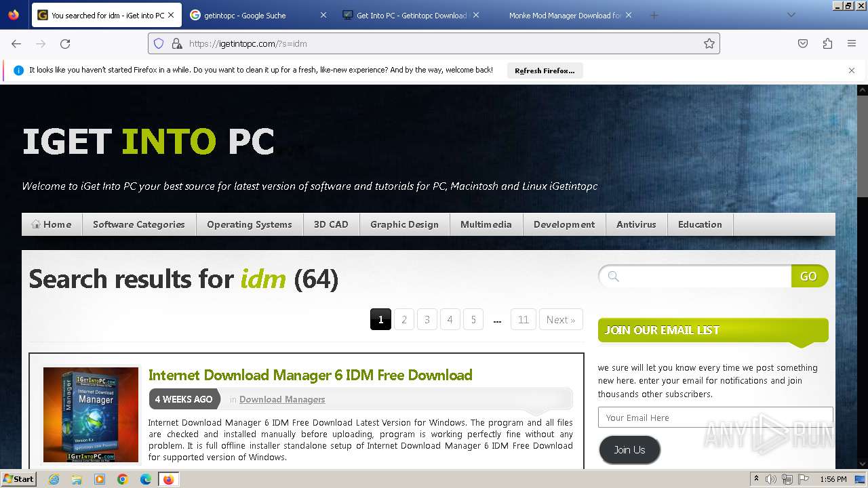Viewport: 868px width, 488px height.
Task: Open the tracking protection shield icon
Action: pos(159,43)
